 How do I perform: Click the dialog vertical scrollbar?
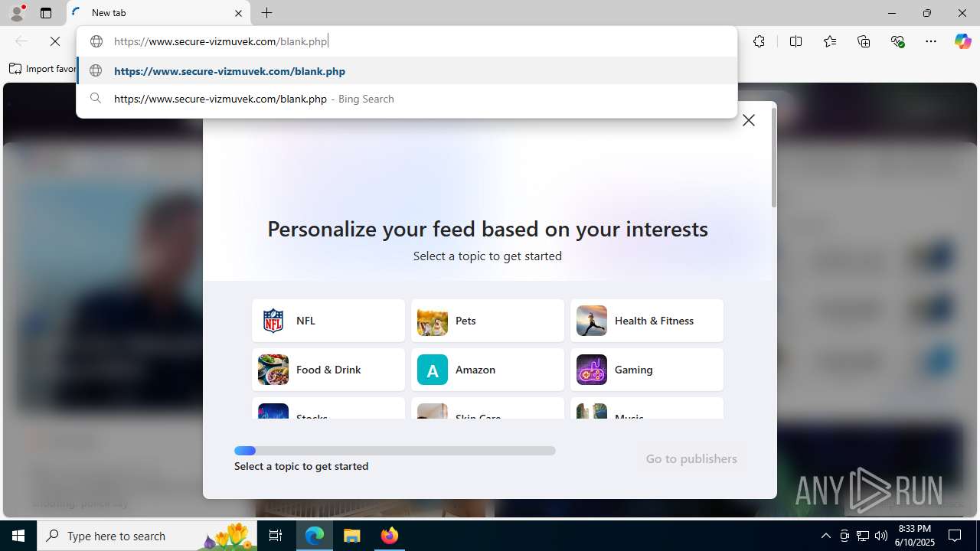click(774, 158)
